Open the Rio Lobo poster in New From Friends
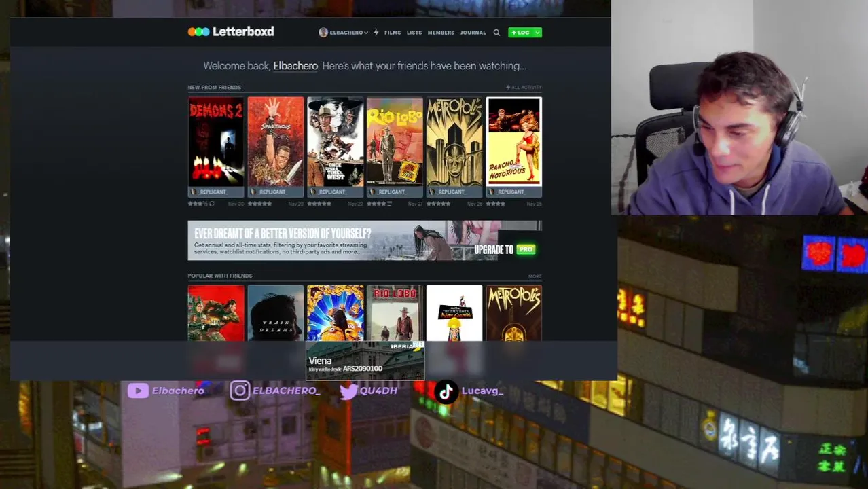This screenshot has height=489, width=868. [x=395, y=141]
